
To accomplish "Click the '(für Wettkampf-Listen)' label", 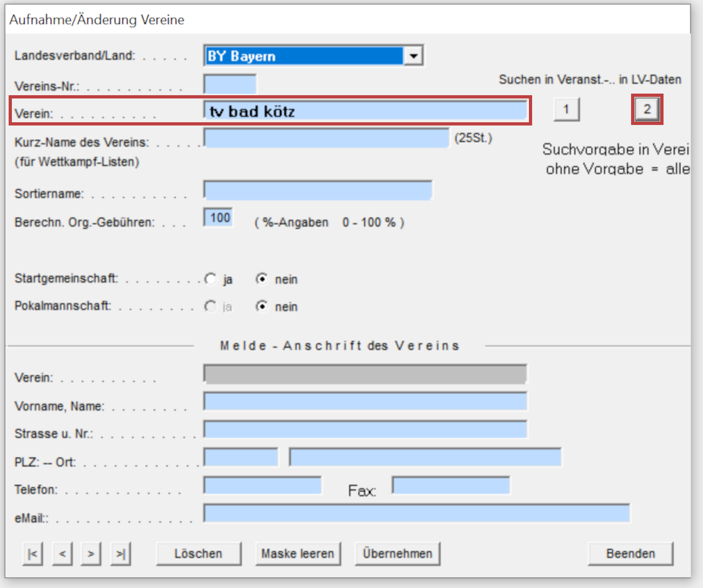I will pos(77,162).
